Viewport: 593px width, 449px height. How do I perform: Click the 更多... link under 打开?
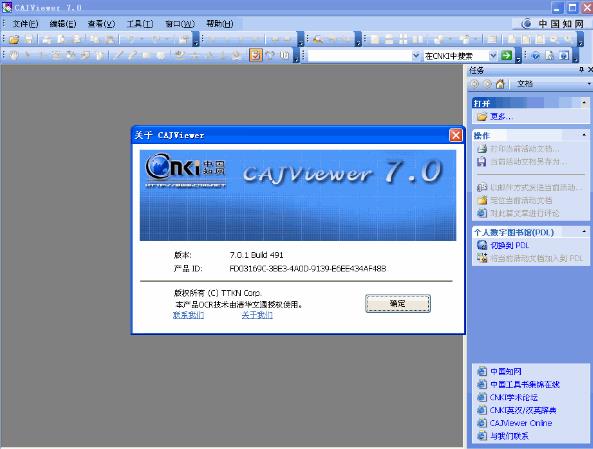501,117
